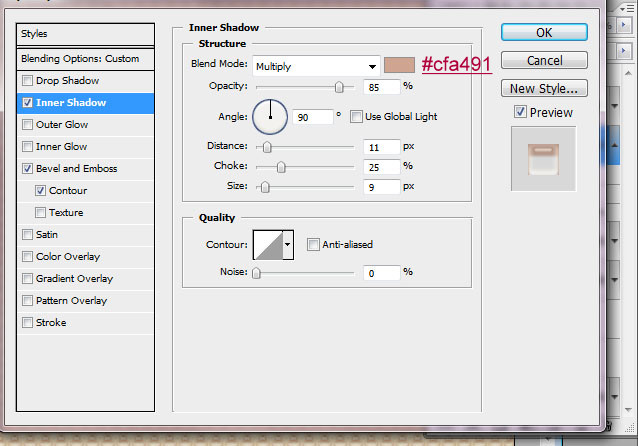Select Blending Options: Custom
Image resolution: width=638 pixels, height=446 pixels.
(x=80, y=59)
